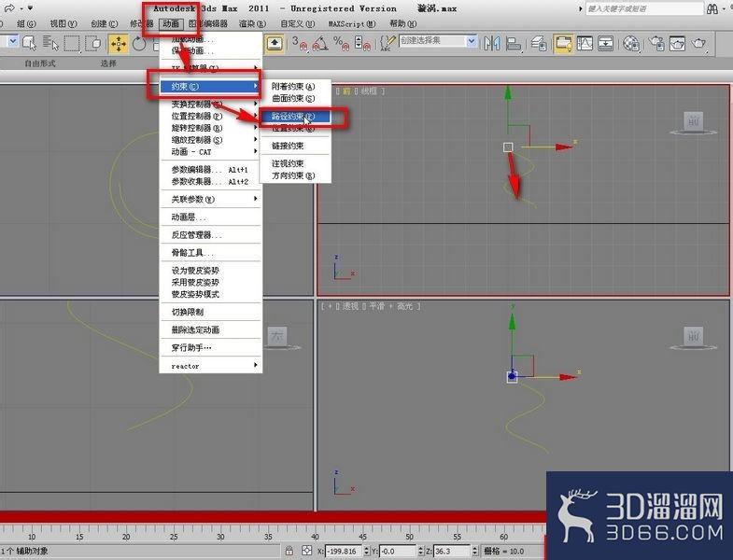Screen dimensions: 733x560
Task: Toggle Window/Crossing selection mode
Action: [x=94, y=44]
